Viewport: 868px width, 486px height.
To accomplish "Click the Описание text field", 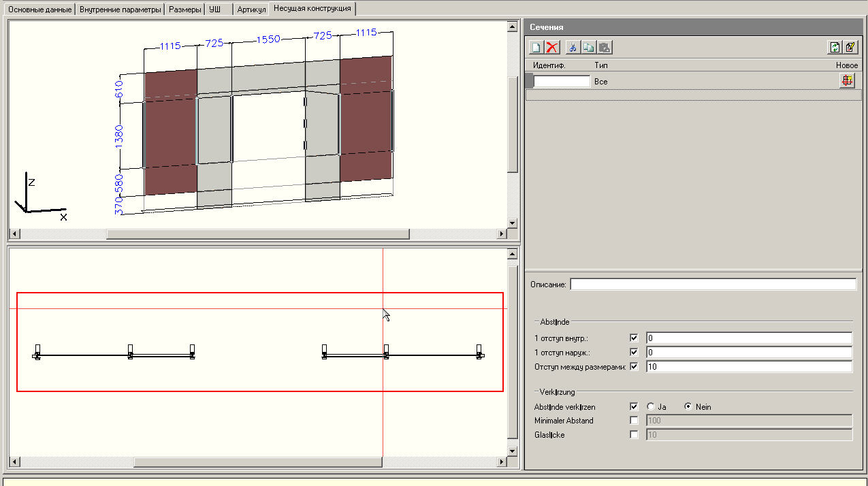I will tap(713, 284).
